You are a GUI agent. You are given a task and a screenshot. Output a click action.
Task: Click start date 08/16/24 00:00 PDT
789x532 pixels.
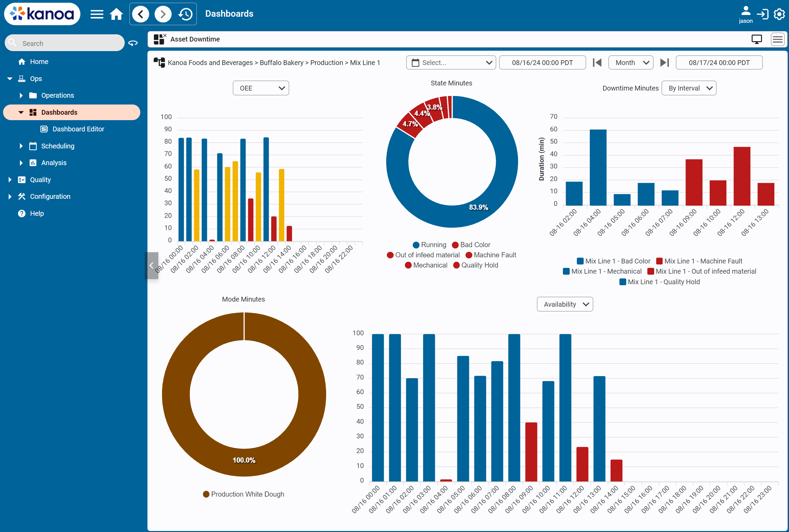tap(542, 63)
